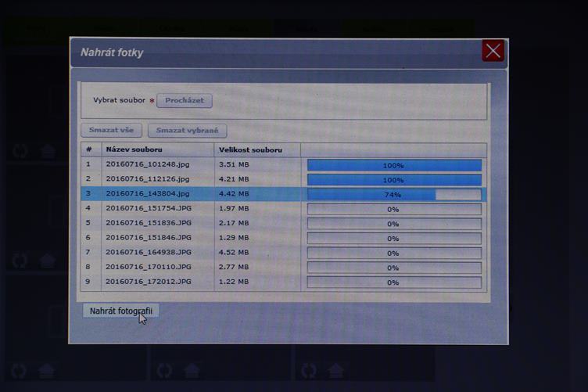Click row number 7
This screenshot has width=588, height=392.
(x=88, y=252)
